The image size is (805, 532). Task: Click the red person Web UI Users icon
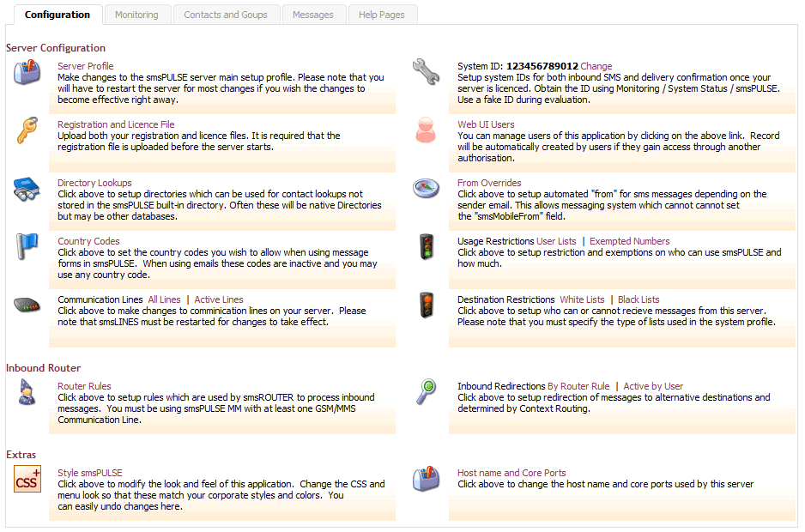tap(427, 130)
